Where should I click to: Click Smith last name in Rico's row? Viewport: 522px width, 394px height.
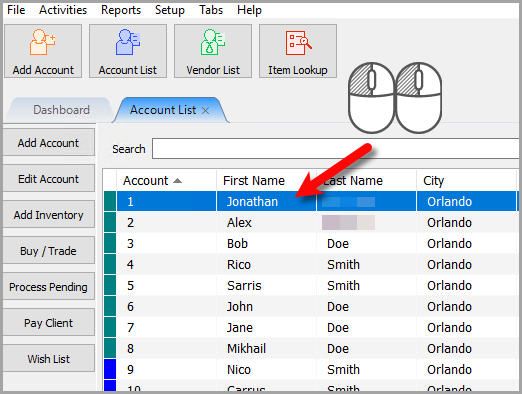366,264
